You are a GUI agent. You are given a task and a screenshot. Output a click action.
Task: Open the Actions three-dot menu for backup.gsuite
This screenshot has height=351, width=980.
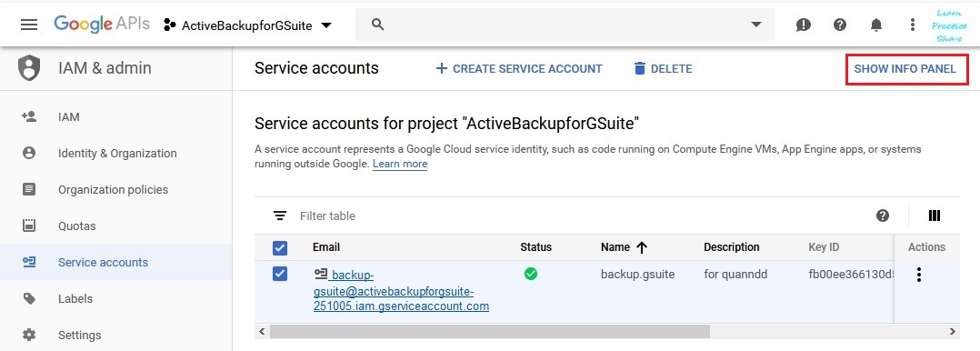pyautogui.click(x=918, y=275)
